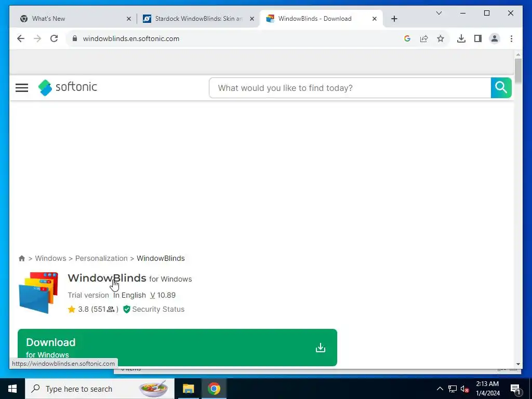The height and width of the screenshot is (399, 532).
Task: Click the Chrome taskbar icon
Action: coord(214,389)
